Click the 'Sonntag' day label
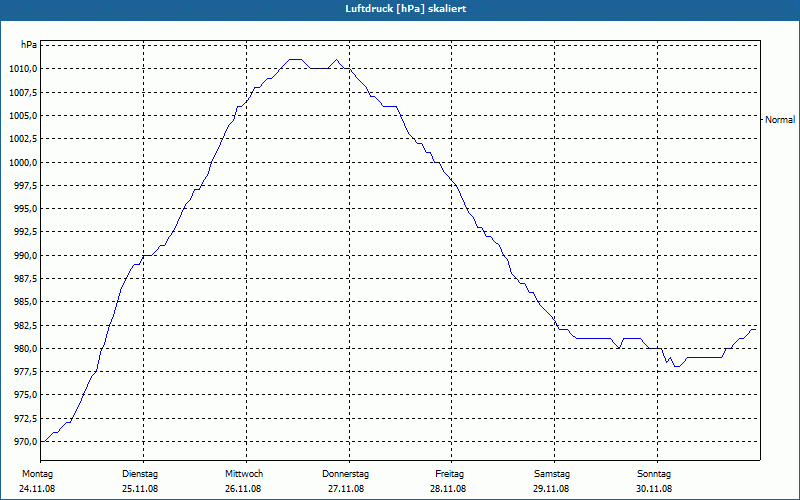800x500 pixels. [x=654, y=474]
